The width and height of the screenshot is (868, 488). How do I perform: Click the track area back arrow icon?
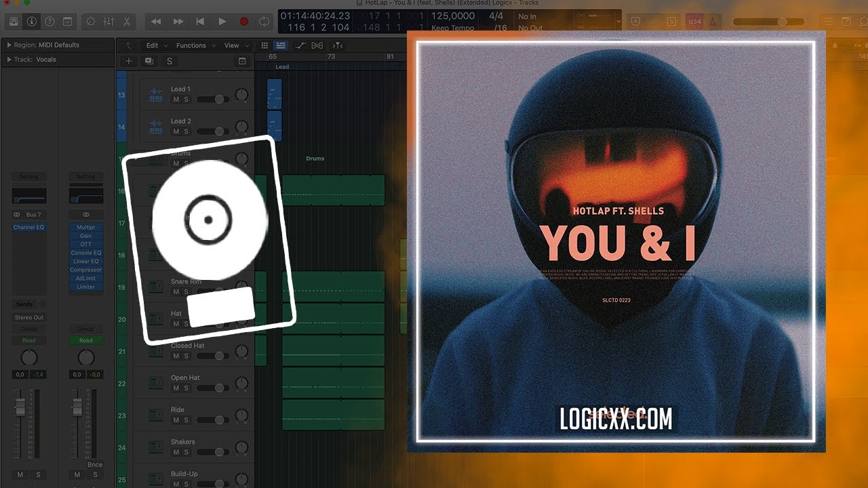point(128,45)
